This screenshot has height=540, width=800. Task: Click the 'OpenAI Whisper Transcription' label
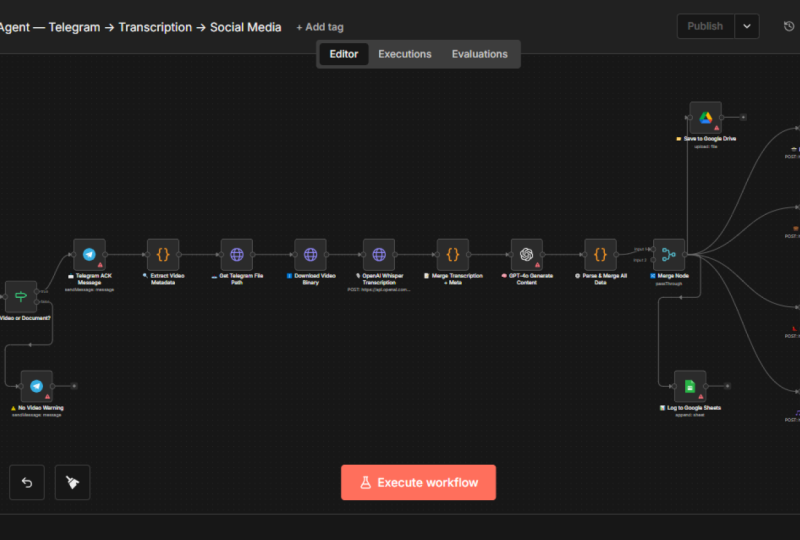click(380, 279)
